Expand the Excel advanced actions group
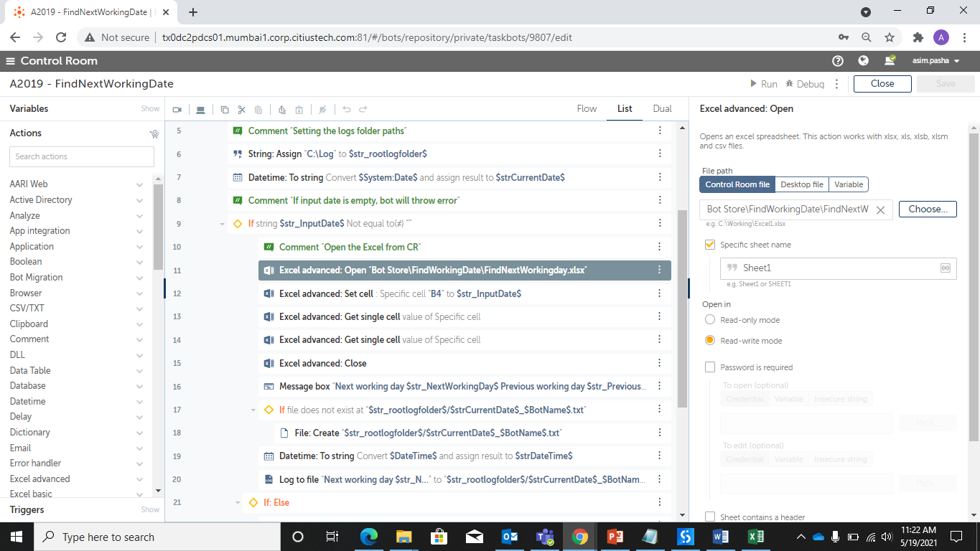 139,479
